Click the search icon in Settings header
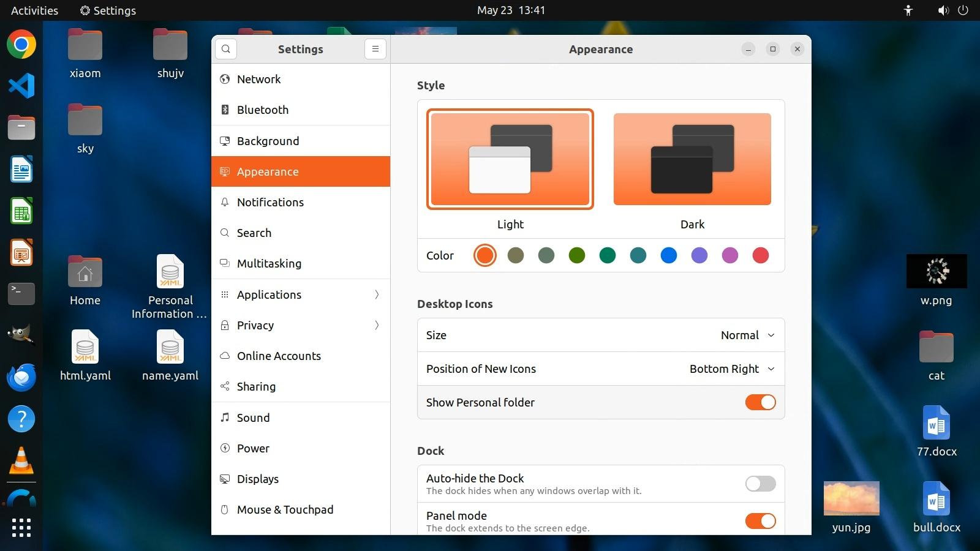The image size is (980, 551). (226, 49)
